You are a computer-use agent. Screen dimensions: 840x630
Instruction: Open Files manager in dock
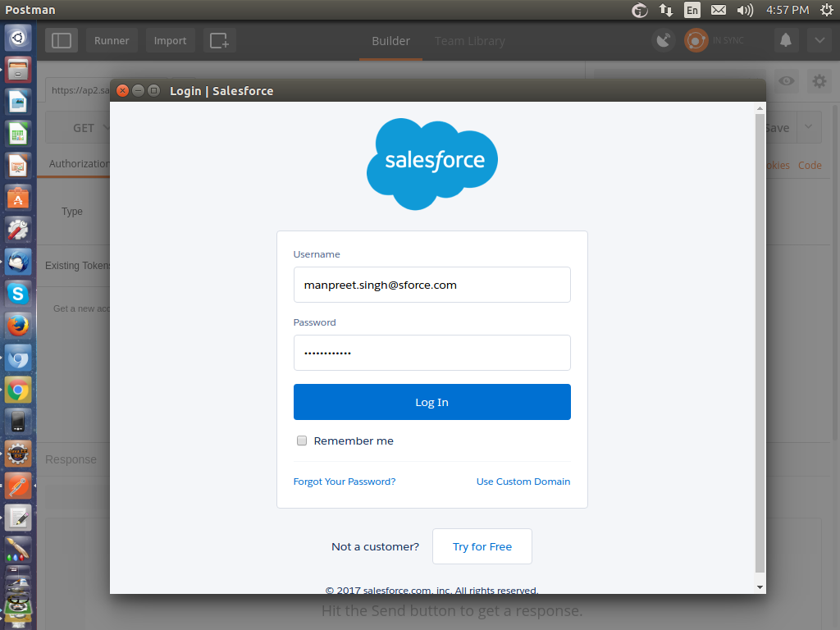(18, 71)
